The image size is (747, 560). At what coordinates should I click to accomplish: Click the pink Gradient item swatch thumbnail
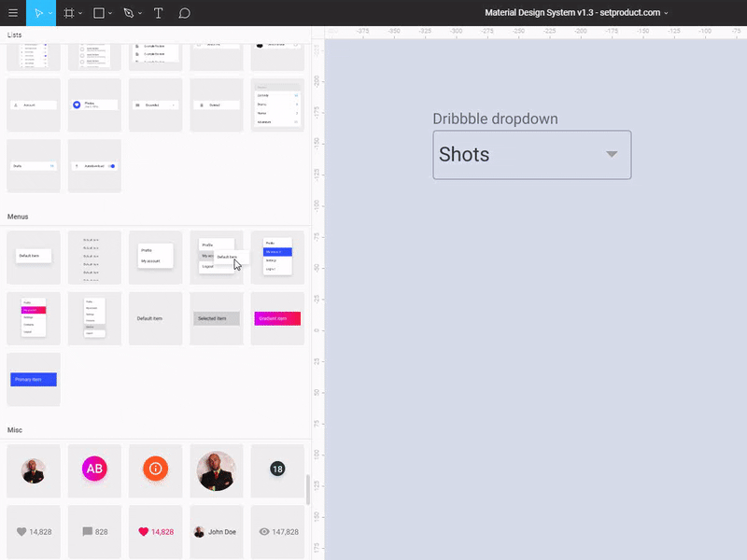click(276, 317)
